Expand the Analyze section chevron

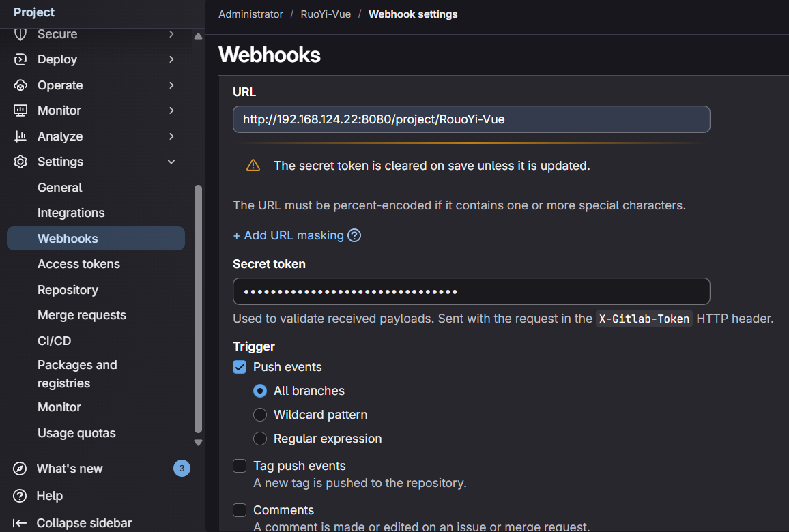(171, 136)
